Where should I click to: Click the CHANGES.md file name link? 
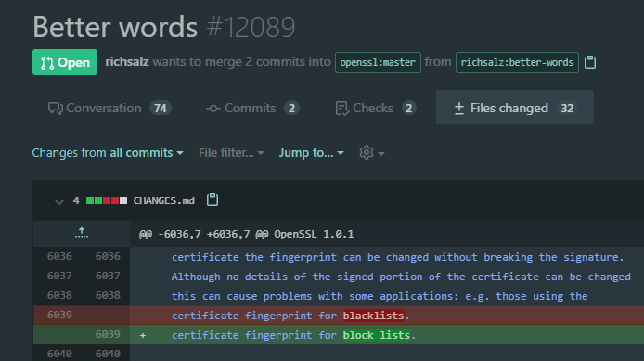tap(164, 200)
